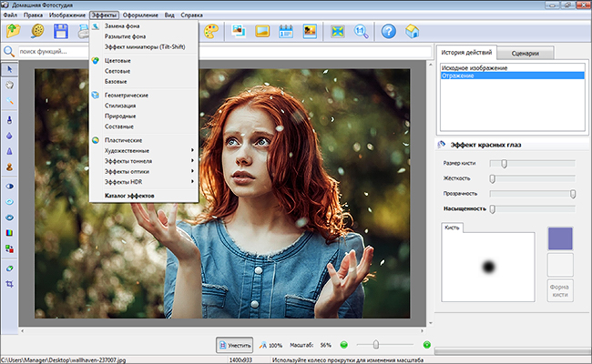Image resolution: width=592 pixels, height=364 pixels.
Task: Switch to the Сценарии tab
Action: pyautogui.click(x=526, y=55)
